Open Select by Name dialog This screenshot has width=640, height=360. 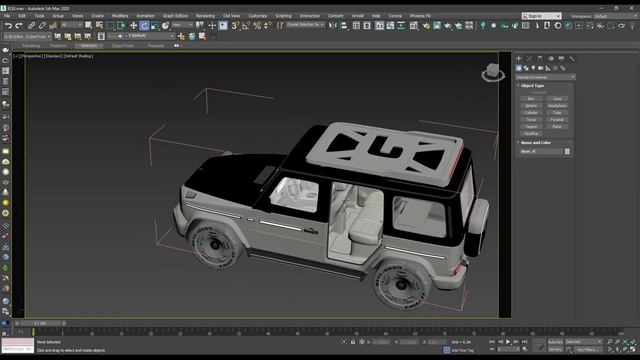tap(99, 26)
